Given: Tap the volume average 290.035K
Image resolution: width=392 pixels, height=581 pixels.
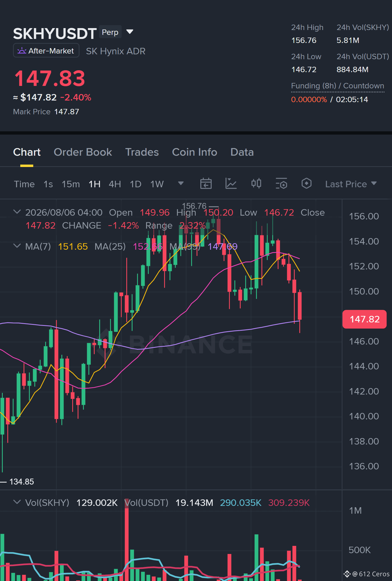Looking at the screenshot, I should [241, 503].
